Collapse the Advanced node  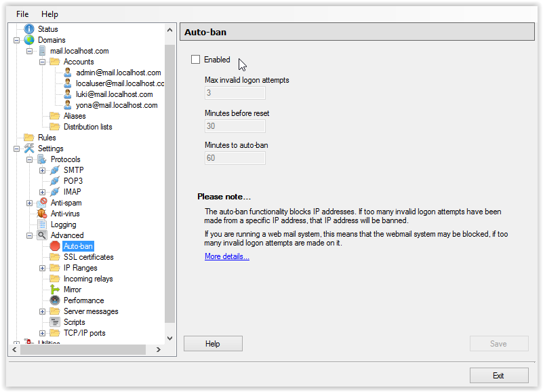point(29,236)
